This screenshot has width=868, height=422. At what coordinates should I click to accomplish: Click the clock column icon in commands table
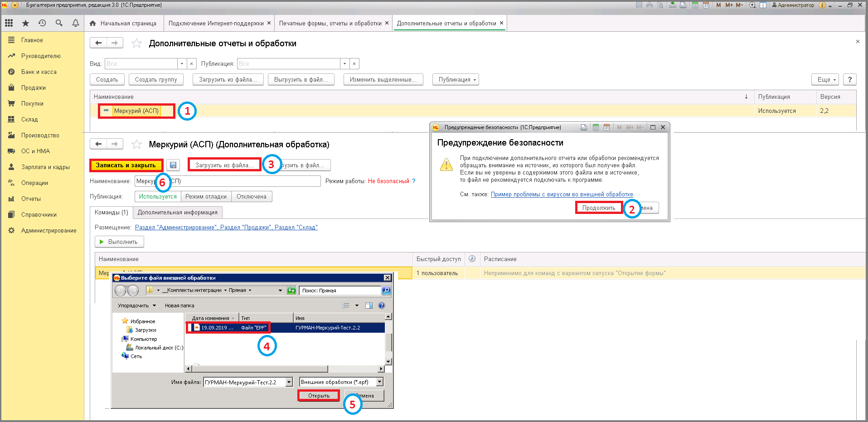click(472, 259)
